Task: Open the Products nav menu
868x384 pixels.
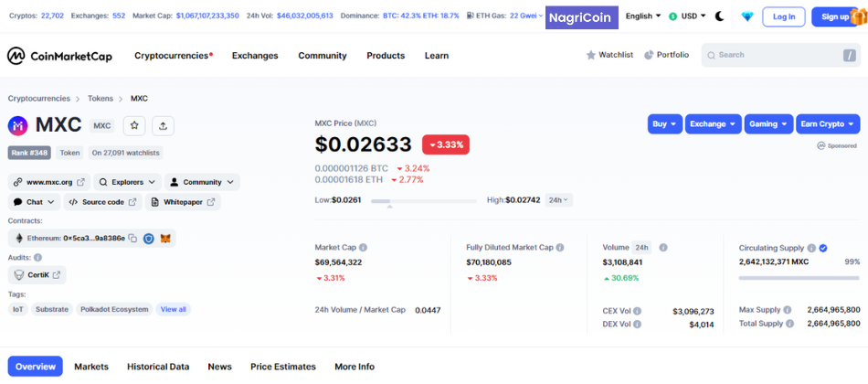Action: [x=386, y=56]
